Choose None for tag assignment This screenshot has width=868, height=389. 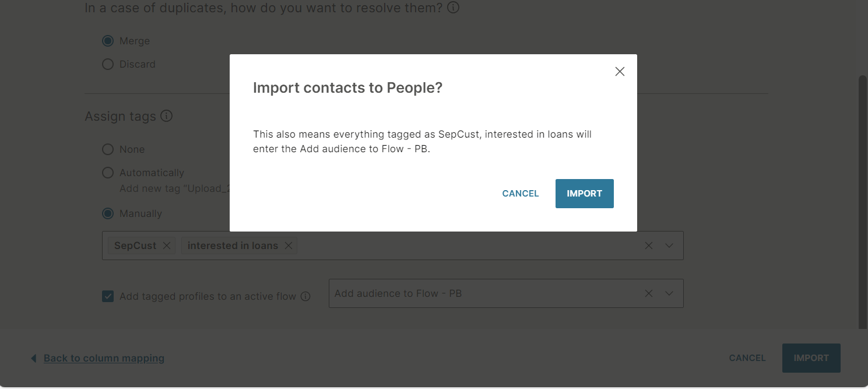coord(108,149)
